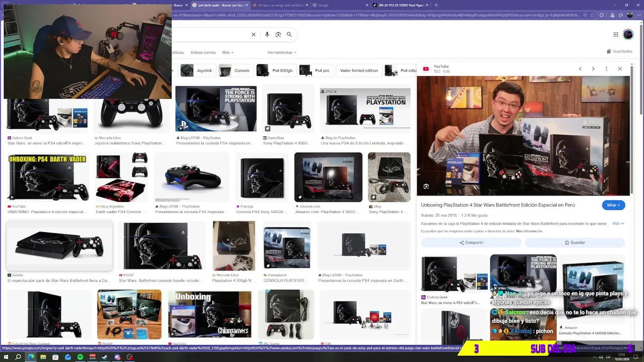Open the Xataka Star Wars Battlefront pack image

click(59, 246)
